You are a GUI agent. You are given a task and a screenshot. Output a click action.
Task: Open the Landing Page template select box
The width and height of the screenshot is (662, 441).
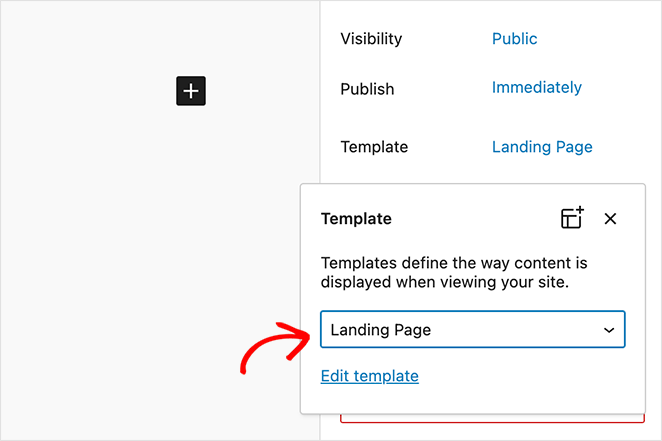(x=460, y=329)
